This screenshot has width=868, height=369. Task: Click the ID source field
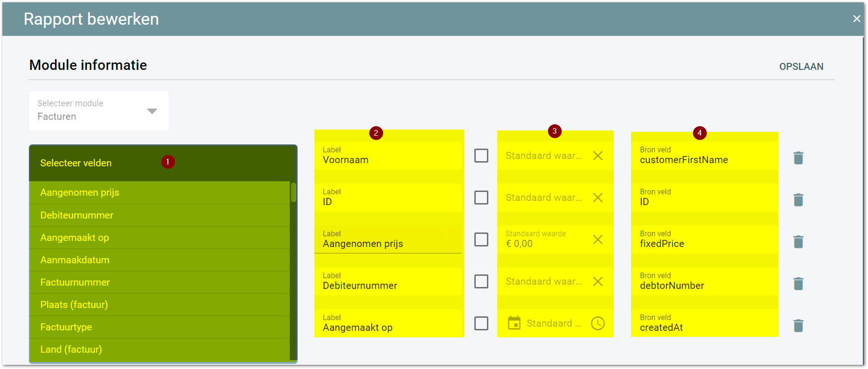(705, 198)
